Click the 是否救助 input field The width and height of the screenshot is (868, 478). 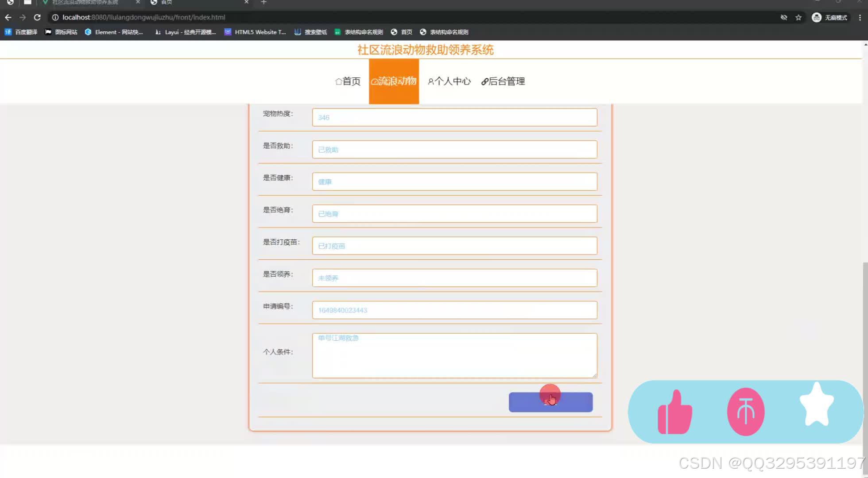point(454,150)
